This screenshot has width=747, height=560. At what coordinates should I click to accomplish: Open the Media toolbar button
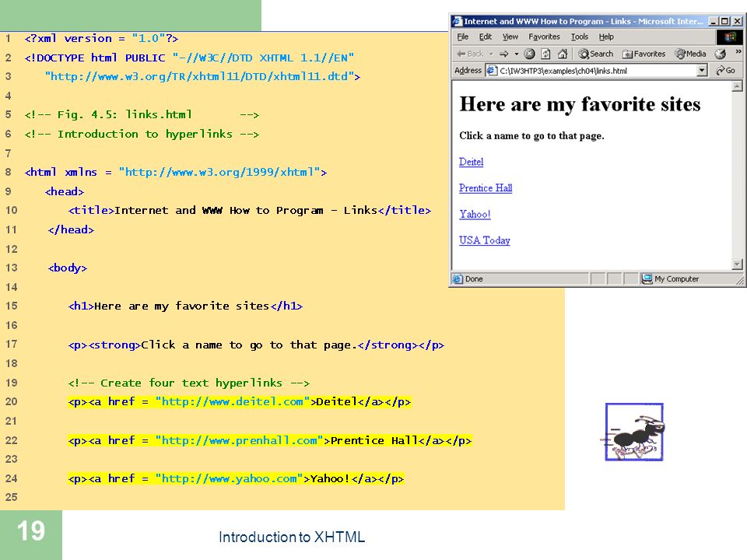[x=690, y=54]
